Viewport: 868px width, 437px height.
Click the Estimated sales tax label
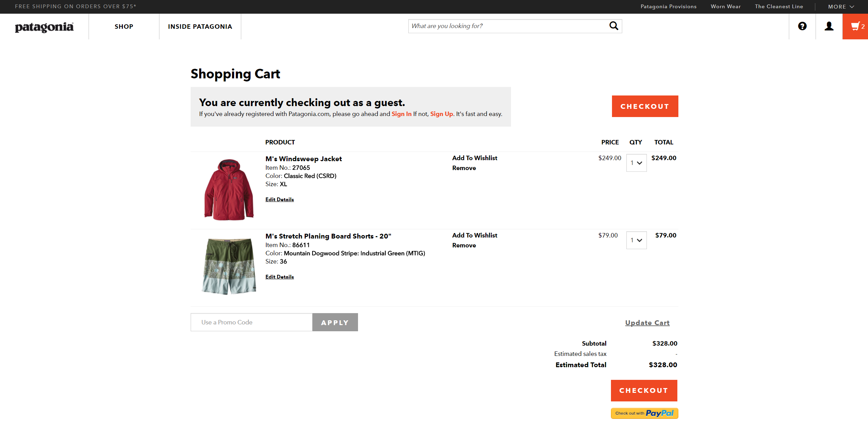point(580,354)
